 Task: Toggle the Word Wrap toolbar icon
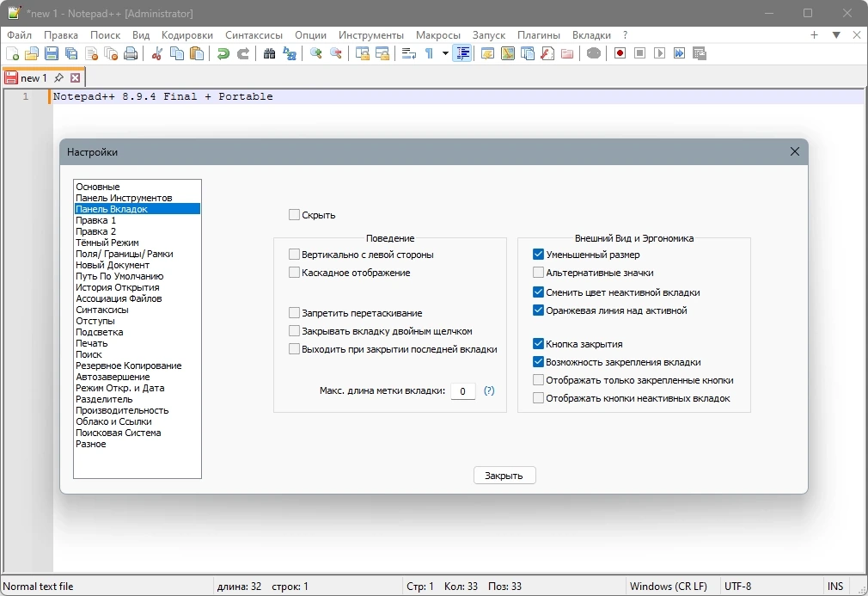click(409, 53)
